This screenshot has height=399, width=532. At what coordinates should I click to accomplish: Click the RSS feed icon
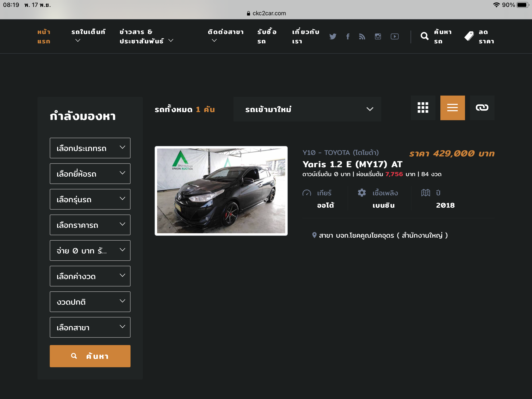click(x=362, y=36)
